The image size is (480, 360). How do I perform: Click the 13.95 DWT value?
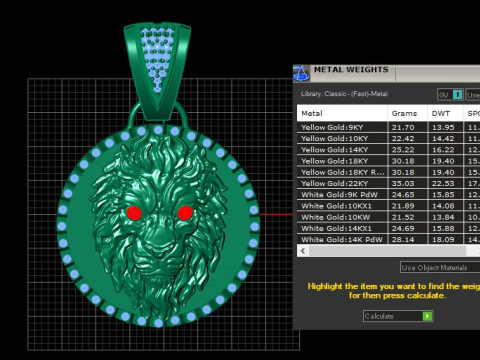tap(443, 127)
